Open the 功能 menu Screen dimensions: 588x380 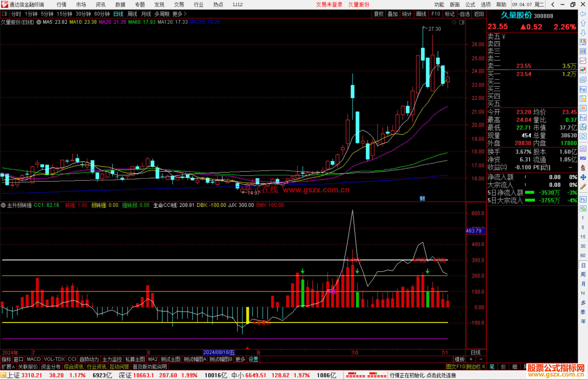(x=439, y=5)
